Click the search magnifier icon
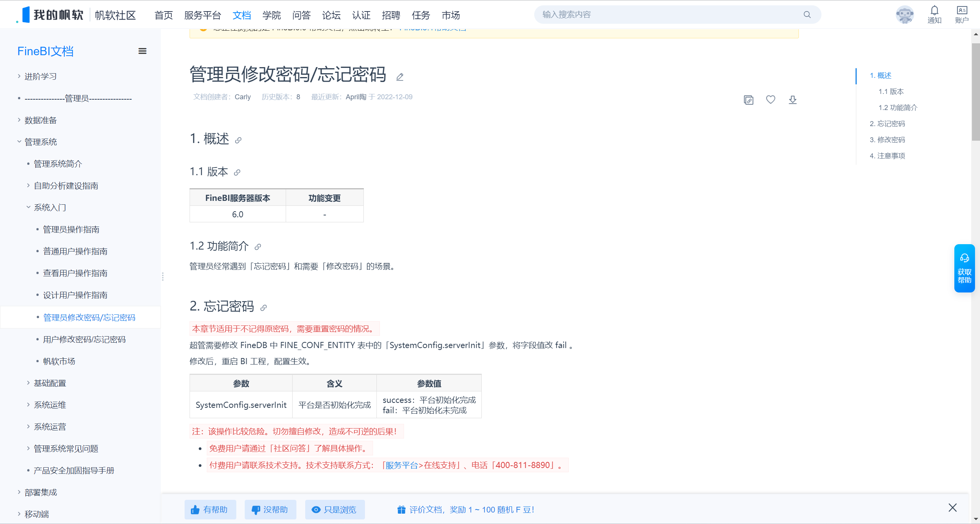Image resolution: width=980 pixels, height=524 pixels. click(807, 15)
